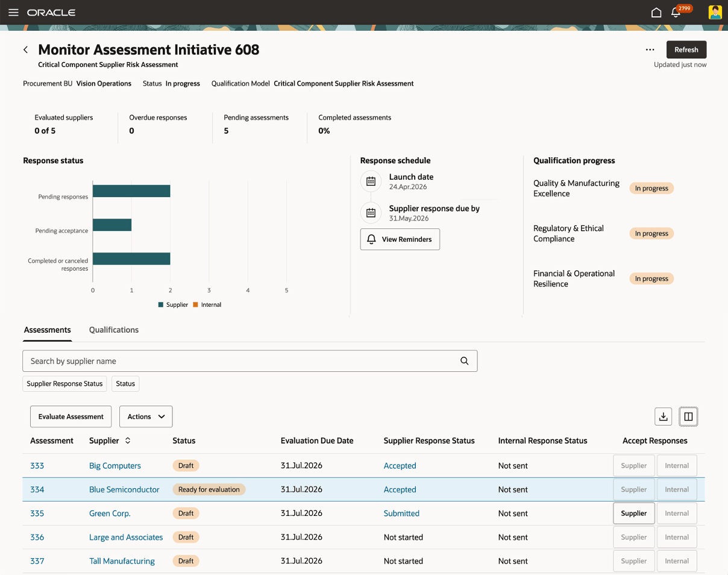This screenshot has height=575, width=728.
Task: Open the Large and Associates supplier link
Action: 126,537
